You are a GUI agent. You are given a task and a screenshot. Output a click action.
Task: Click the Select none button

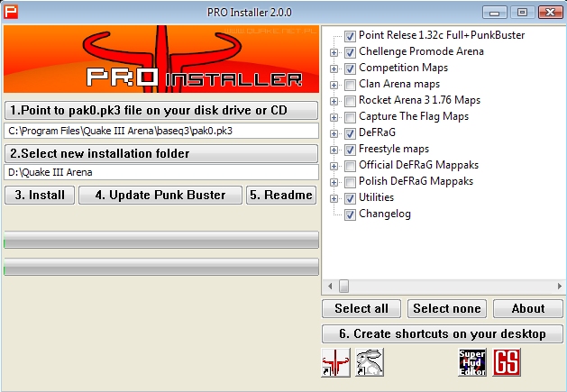coord(447,308)
